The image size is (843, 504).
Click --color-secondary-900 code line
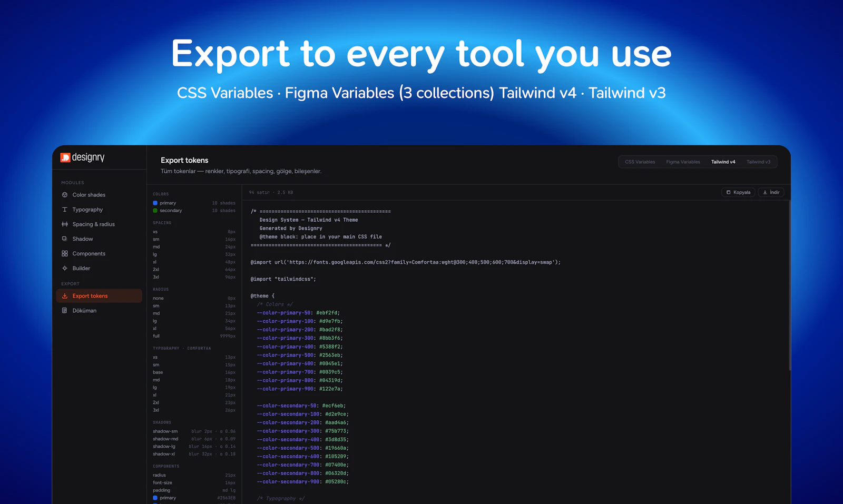click(x=302, y=481)
